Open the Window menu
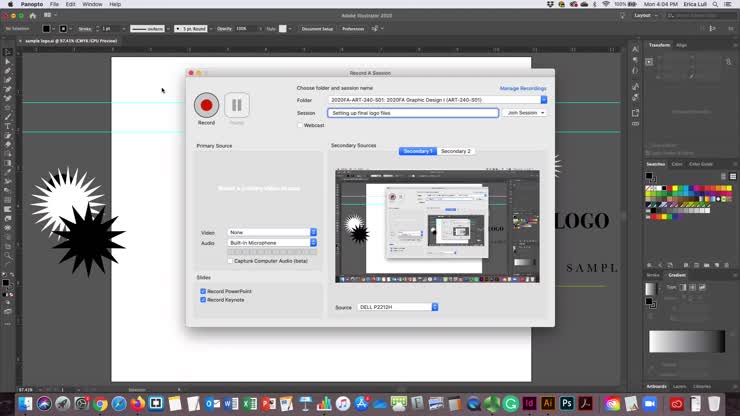 [x=92, y=4]
